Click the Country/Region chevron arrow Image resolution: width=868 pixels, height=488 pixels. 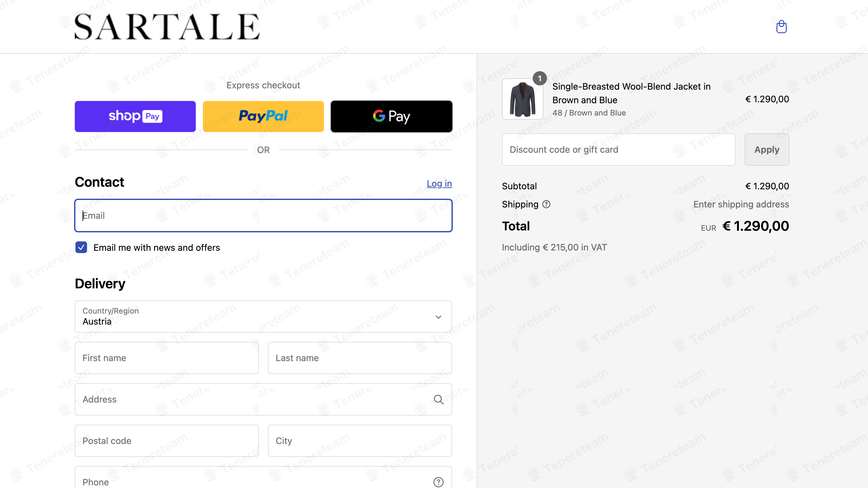click(439, 317)
